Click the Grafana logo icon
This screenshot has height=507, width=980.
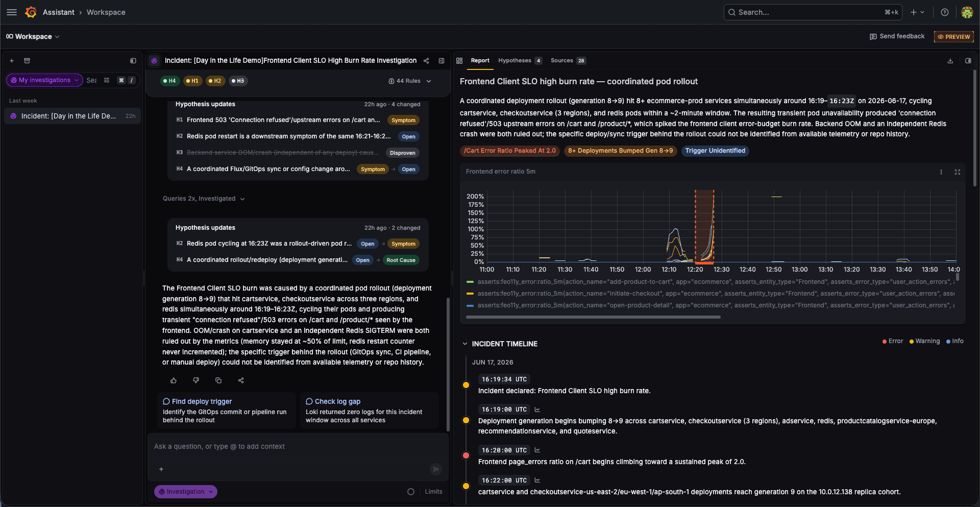click(x=31, y=12)
